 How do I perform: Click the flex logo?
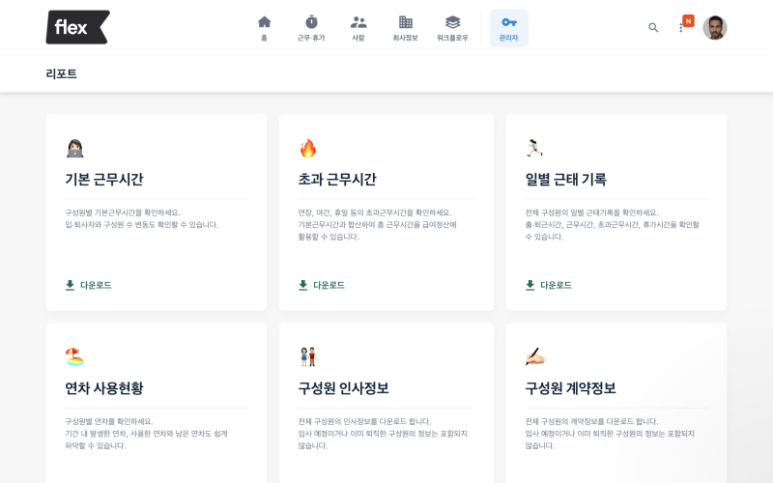point(77,27)
